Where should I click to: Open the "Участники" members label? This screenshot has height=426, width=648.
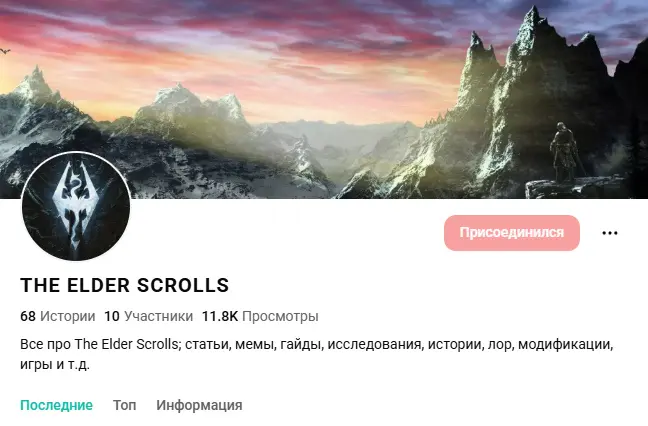tap(159, 317)
